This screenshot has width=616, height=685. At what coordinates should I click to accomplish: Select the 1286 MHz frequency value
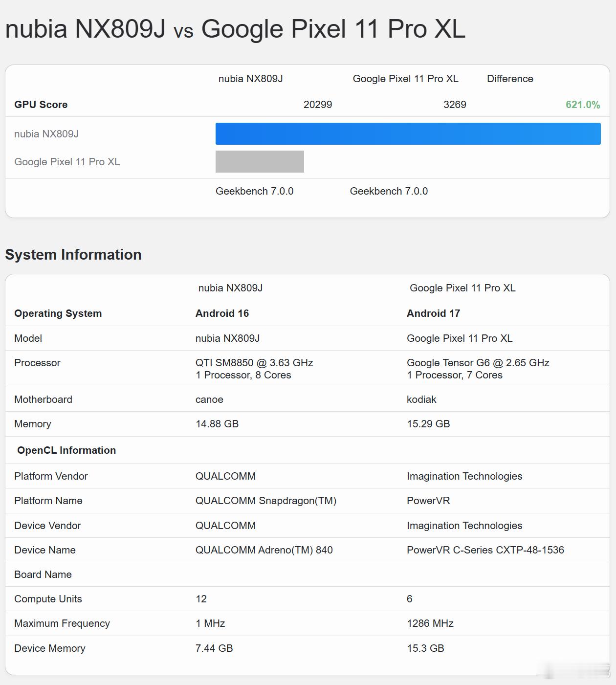pyautogui.click(x=430, y=623)
